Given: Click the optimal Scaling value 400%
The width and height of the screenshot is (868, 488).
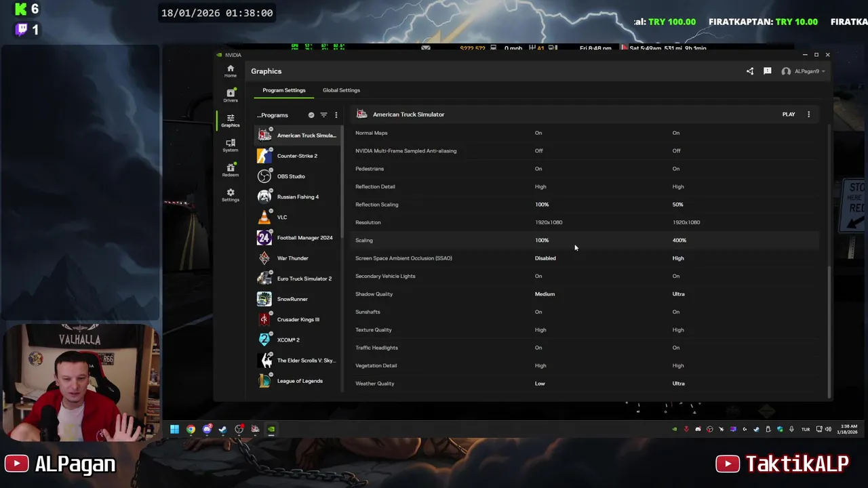Looking at the screenshot, I should click(x=679, y=240).
